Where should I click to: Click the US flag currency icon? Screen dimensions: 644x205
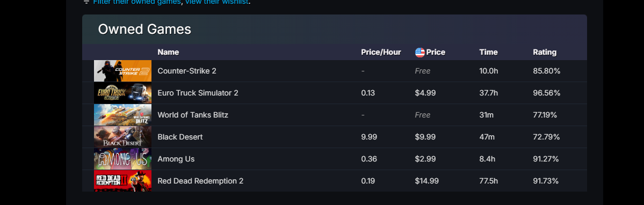419,52
